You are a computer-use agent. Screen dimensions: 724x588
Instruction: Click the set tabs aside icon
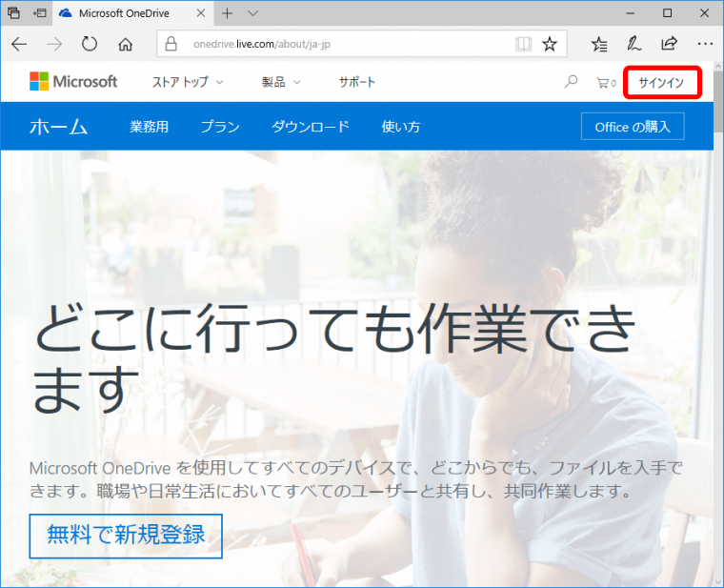40,13
